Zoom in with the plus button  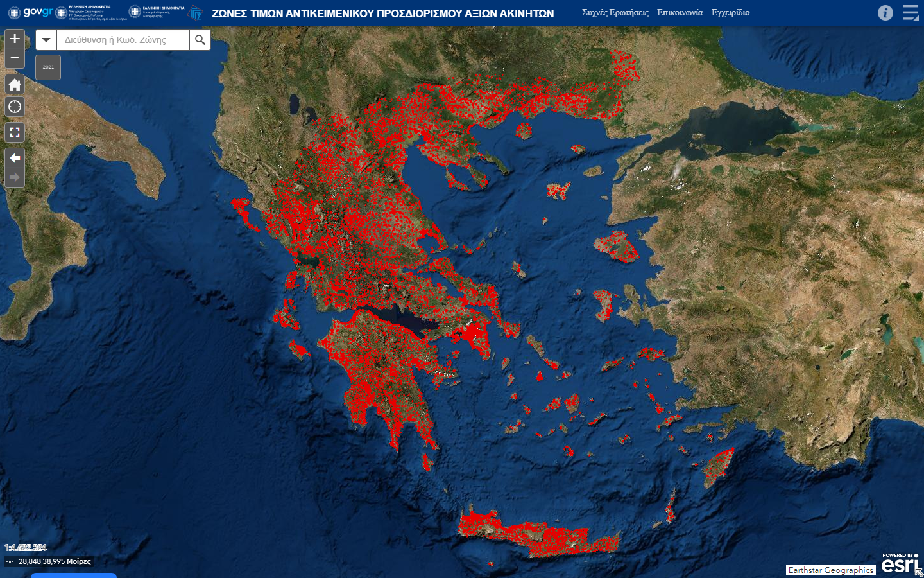[x=15, y=39]
